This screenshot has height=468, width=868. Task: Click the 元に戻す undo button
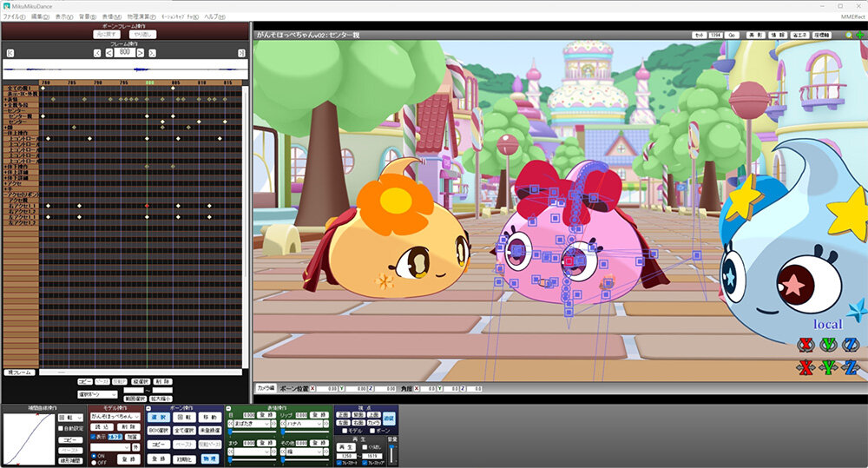coord(108,35)
